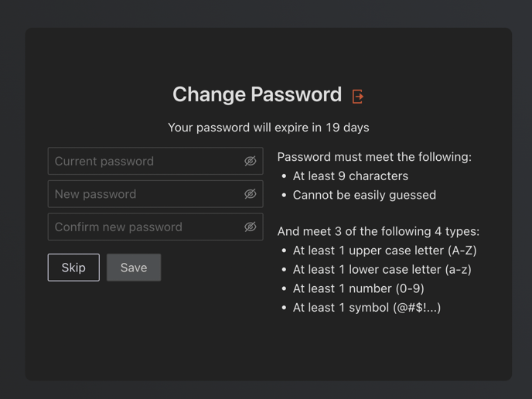Click the 'At least 1 number' requirement
The image size is (532, 399).
[358, 288]
